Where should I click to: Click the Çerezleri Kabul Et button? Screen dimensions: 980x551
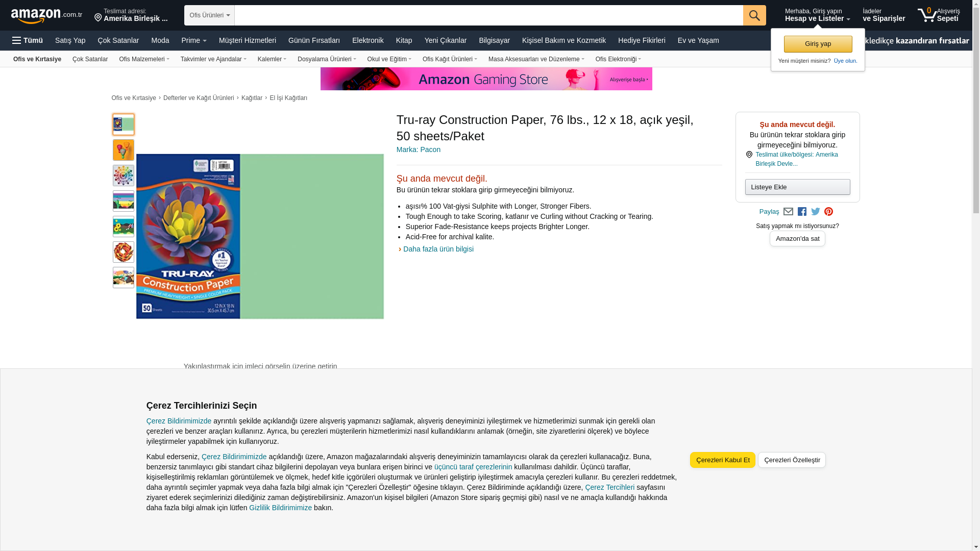coord(722,460)
